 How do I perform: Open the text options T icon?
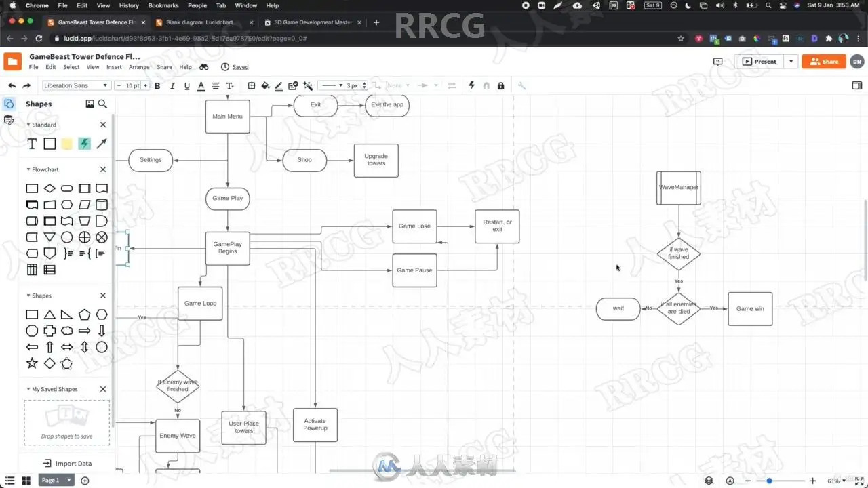[x=230, y=86]
